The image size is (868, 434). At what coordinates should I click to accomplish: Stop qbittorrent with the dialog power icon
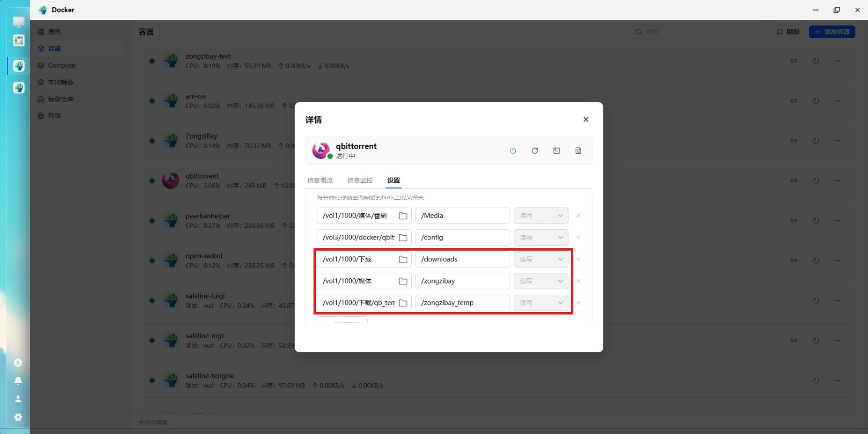[x=513, y=151]
